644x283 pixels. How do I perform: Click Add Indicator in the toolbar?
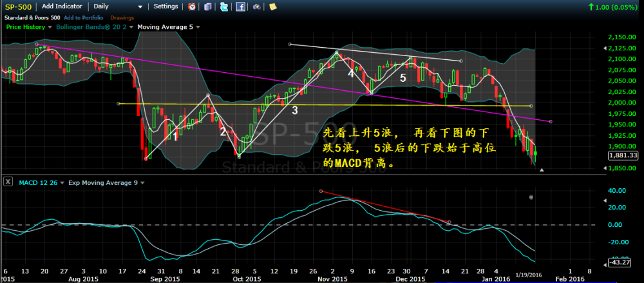click(61, 6)
